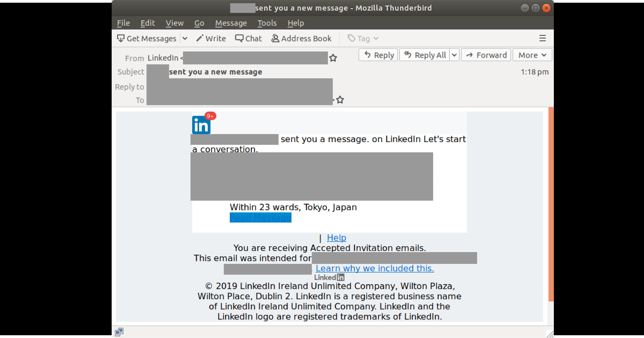Star the To recipient contact
This screenshot has height=338, width=644.
[x=340, y=100]
